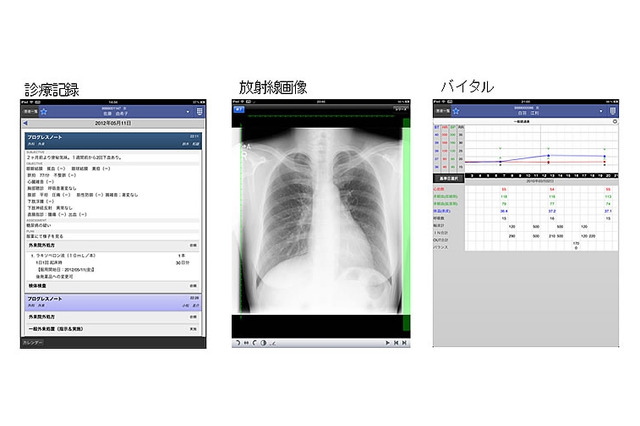Click the skip-to-first icon in X-ray toolbar

pos(396,343)
